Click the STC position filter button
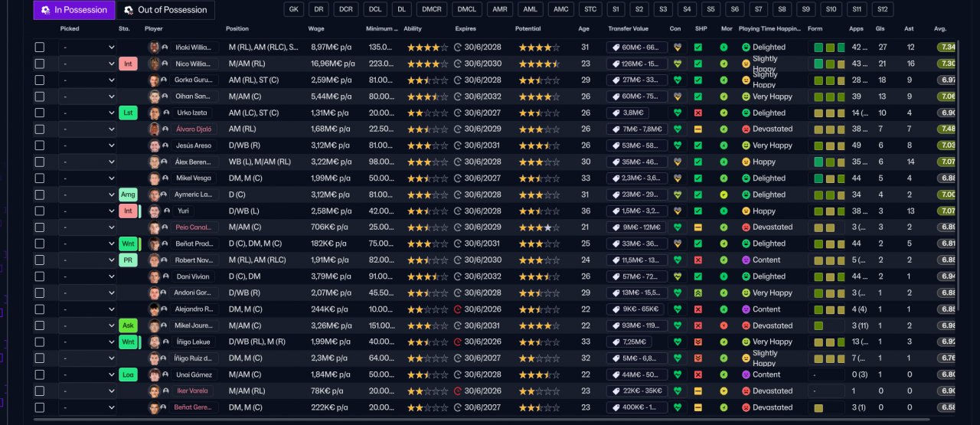 (589, 10)
